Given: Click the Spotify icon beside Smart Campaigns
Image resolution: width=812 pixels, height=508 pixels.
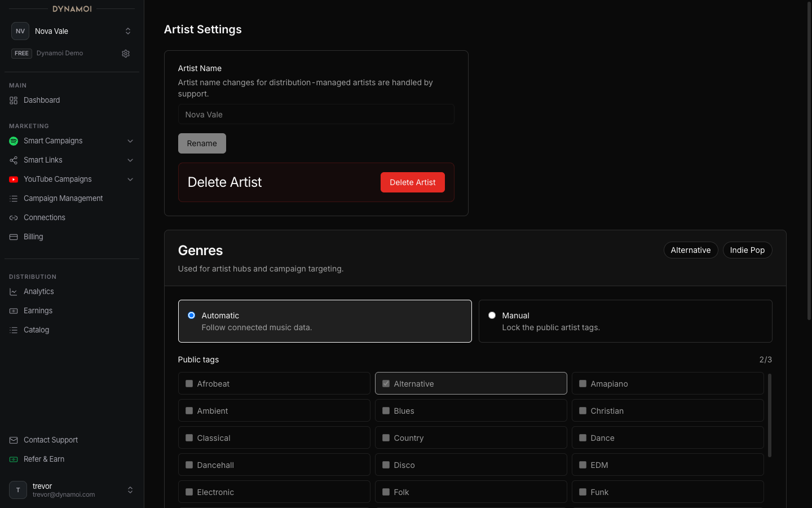Looking at the screenshot, I should pyautogui.click(x=14, y=141).
